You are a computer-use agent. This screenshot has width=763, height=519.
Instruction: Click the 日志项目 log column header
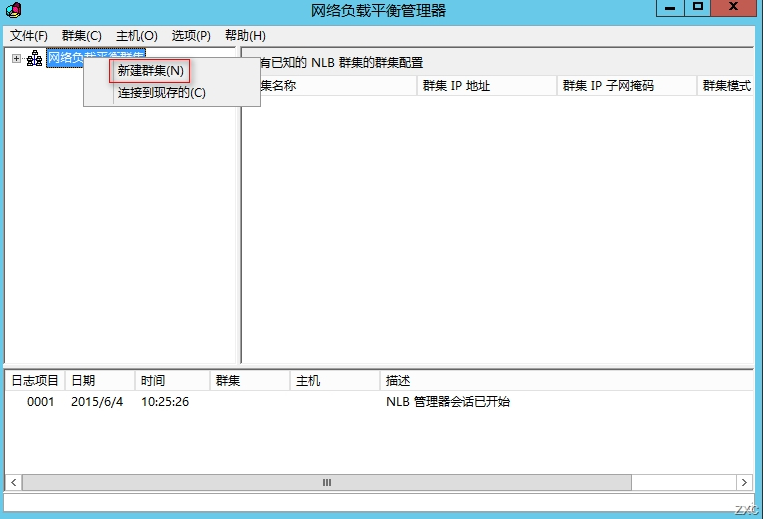(x=35, y=380)
